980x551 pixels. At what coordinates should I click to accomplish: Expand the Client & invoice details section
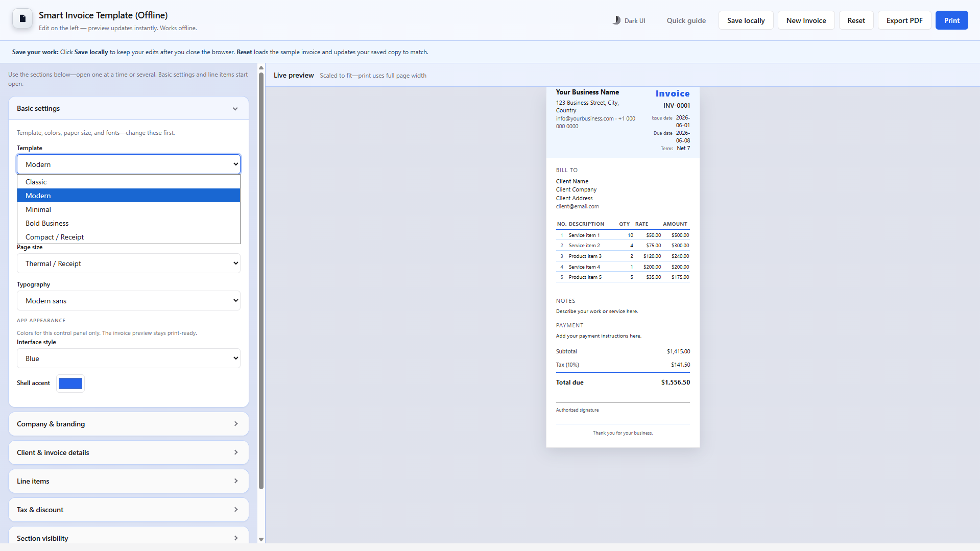point(128,452)
